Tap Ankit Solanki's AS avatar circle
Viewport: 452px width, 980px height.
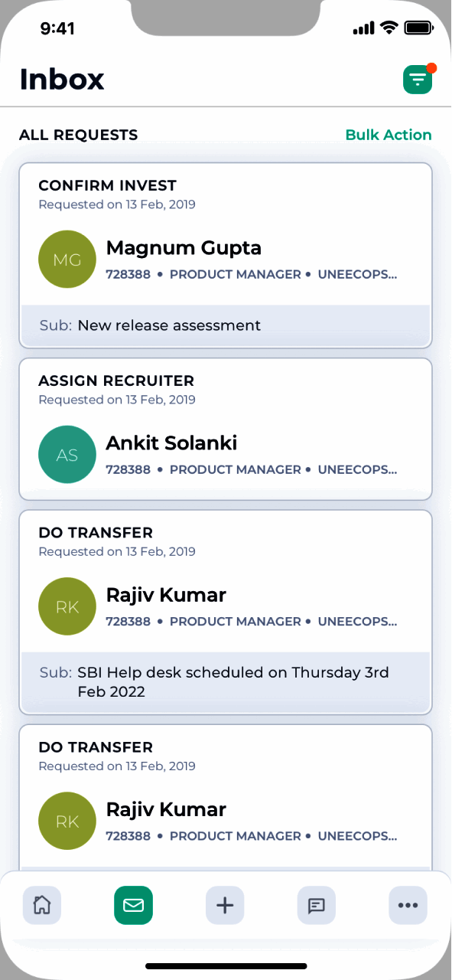(67, 454)
